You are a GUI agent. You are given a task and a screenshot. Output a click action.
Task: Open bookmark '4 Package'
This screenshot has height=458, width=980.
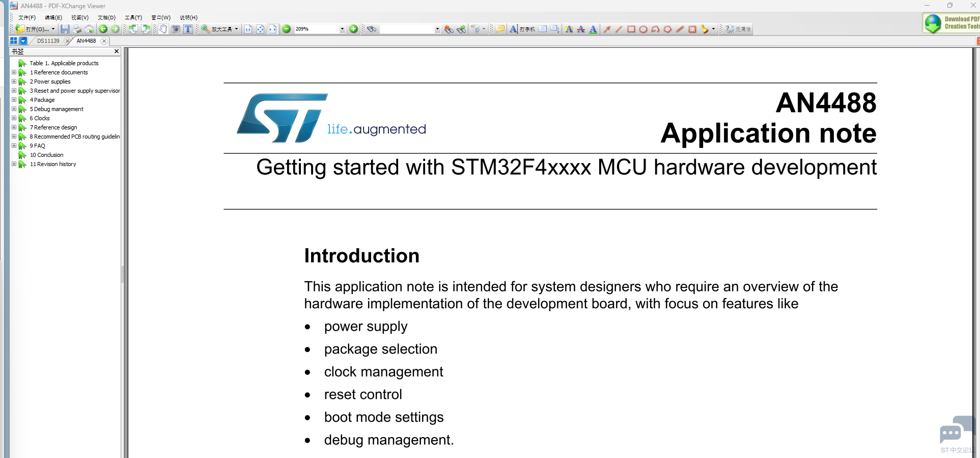coord(42,100)
